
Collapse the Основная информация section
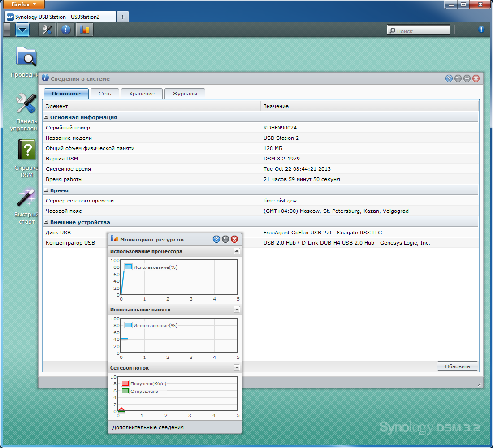[46, 117]
